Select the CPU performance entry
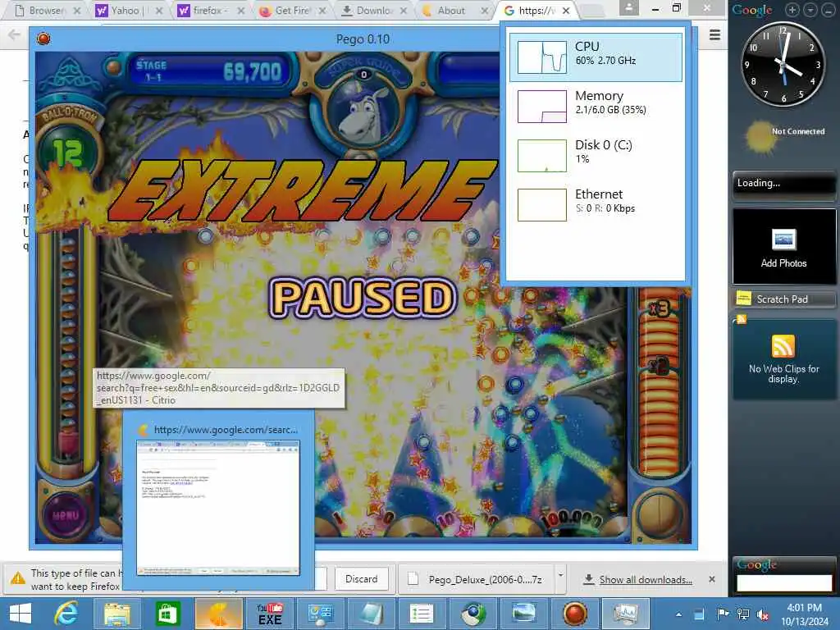Image resolution: width=840 pixels, height=630 pixels. (x=596, y=57)
